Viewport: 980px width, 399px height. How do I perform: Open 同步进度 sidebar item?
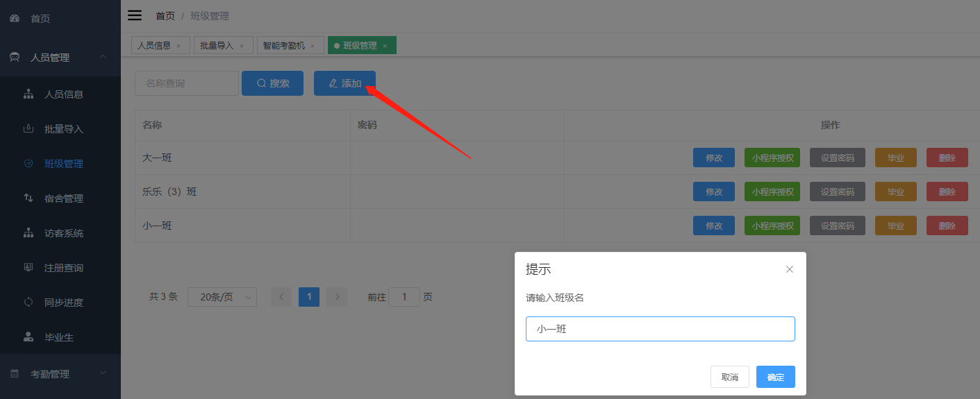point(60,303)
